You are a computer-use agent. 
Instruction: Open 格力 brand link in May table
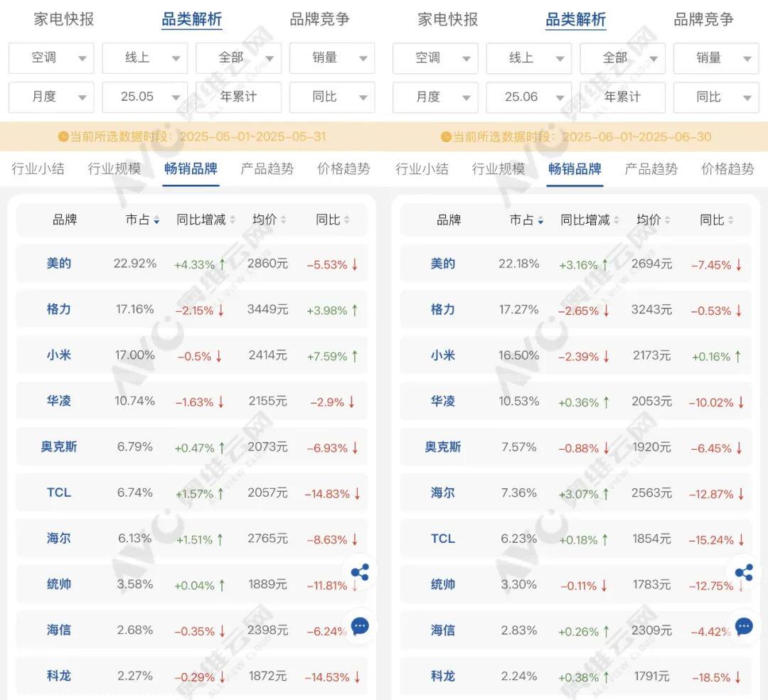(59, 309)
